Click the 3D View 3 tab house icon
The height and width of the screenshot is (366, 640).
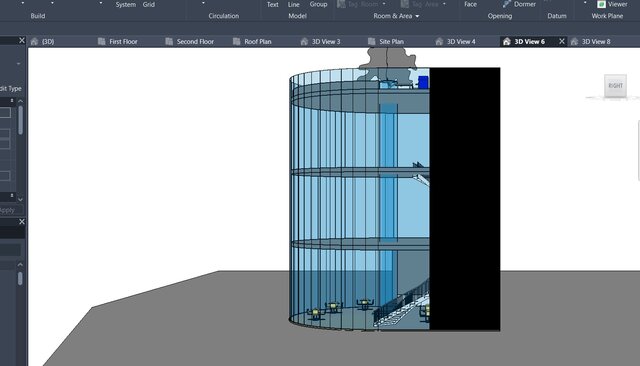click(304, 41)
